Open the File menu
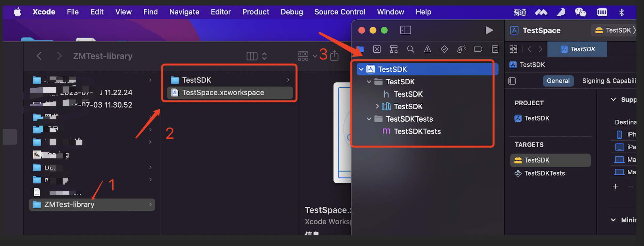644x246 pixels. [73, 12]
